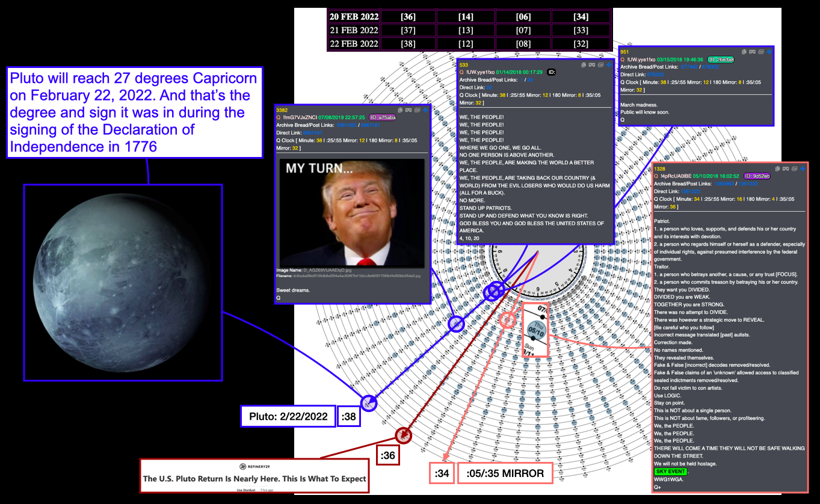The image size is (820, 504).
Task: Click the glasses icon on post 1328
Action: click(786, 168)
